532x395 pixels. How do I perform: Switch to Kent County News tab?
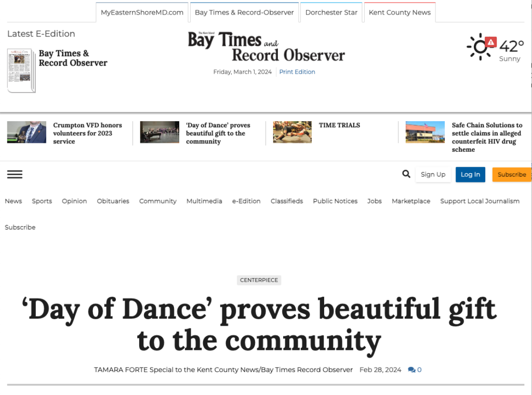click(400, 12)
